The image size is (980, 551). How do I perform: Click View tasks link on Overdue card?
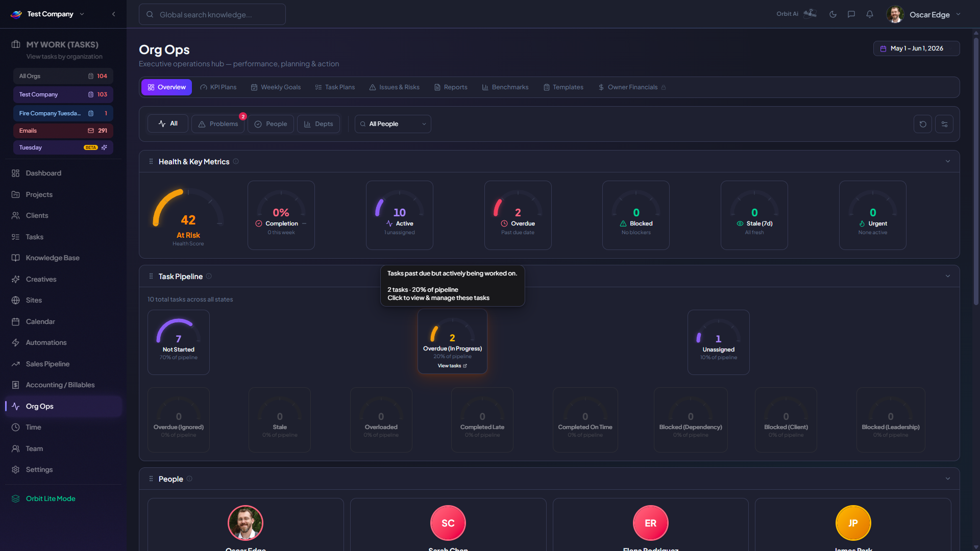click(452, 366)
